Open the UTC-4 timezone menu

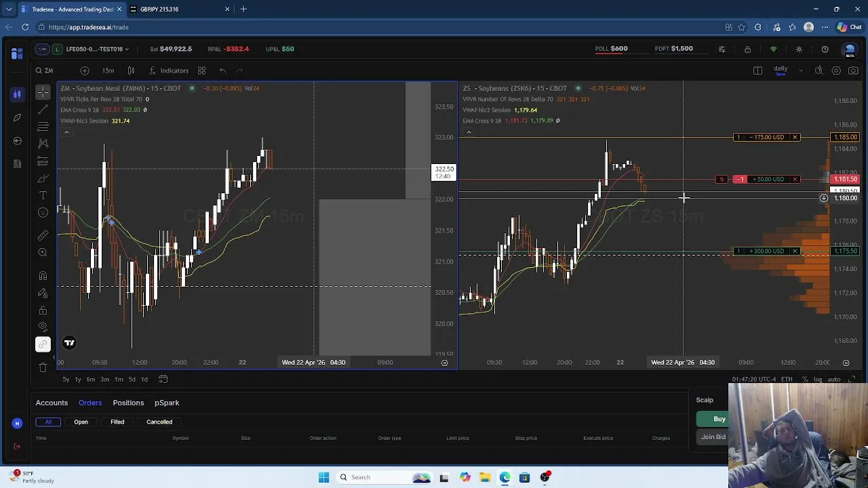coord(753,380)
